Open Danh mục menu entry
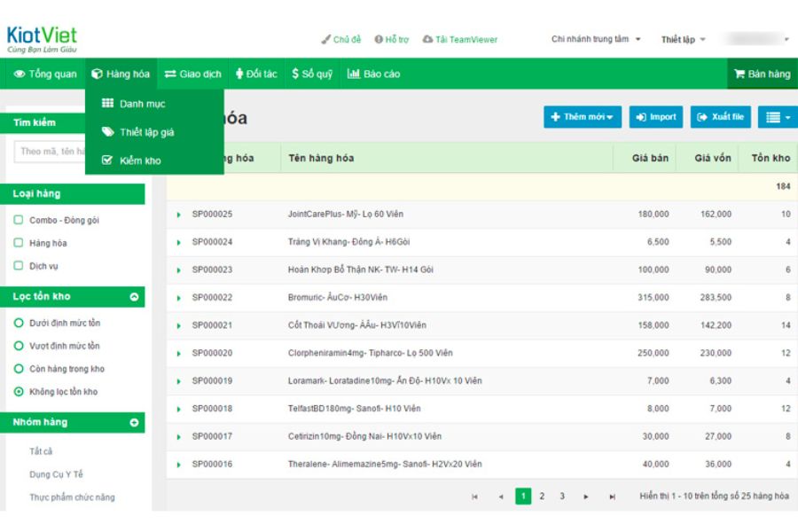Viewport: 798px width, 532px height. pyautogui.click(x=154, y=104)
